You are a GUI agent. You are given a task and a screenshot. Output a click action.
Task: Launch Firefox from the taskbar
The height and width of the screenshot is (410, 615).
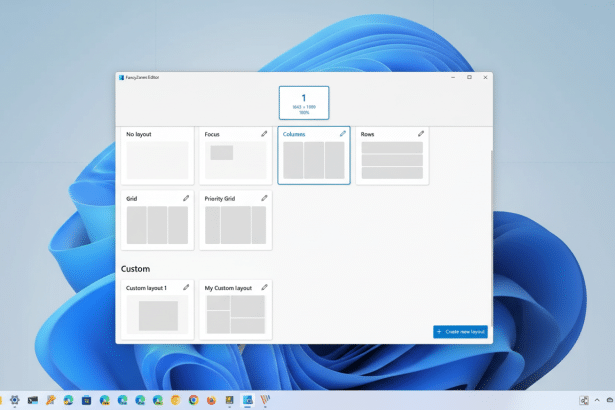pyautogui.click(x=211, y=400)
